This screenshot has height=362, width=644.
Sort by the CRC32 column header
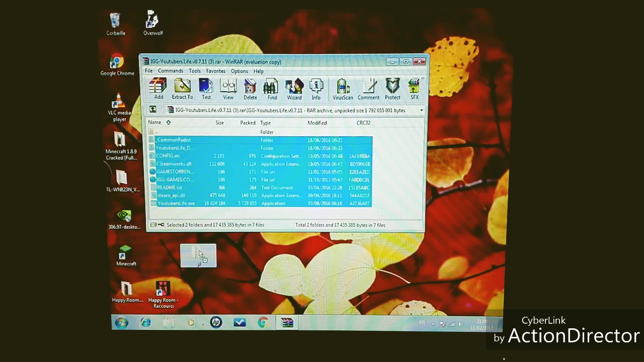(363, 123)
